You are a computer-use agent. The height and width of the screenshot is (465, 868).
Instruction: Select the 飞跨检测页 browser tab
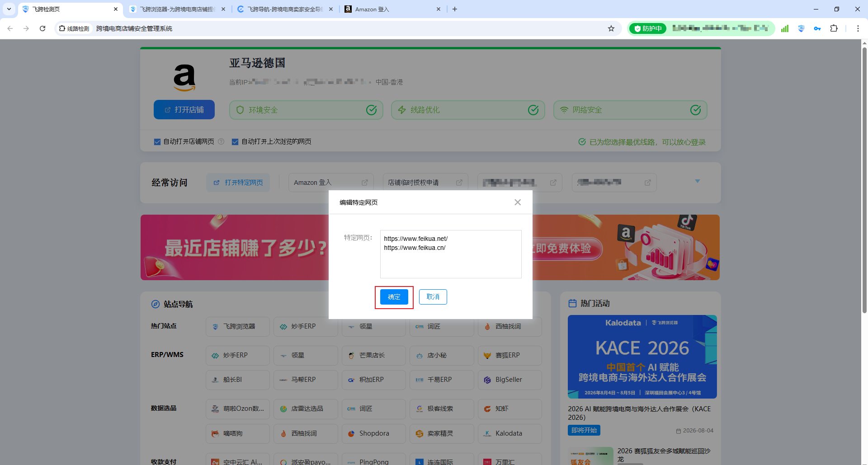pyautogui.click(x=70, y=9)
